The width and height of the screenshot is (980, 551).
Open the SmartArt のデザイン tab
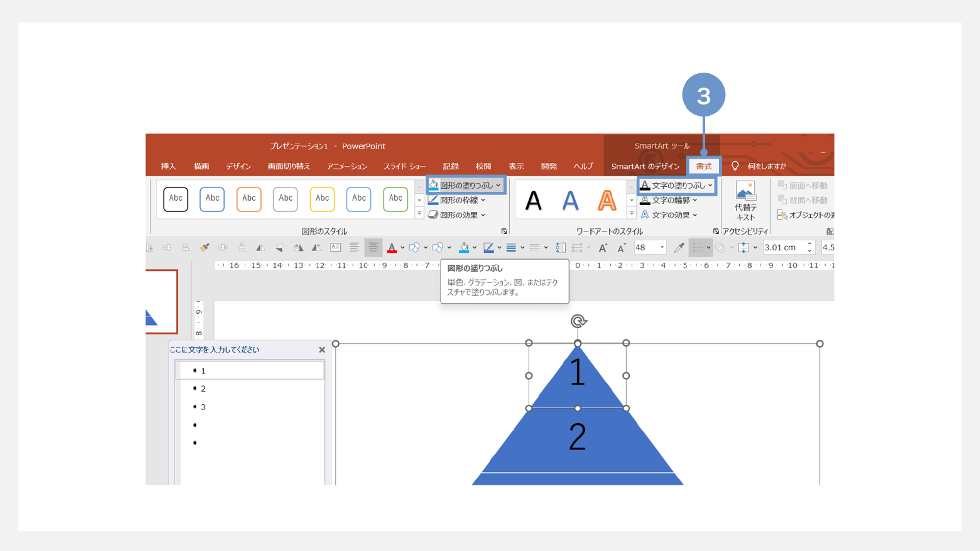[x=645, y=167]
